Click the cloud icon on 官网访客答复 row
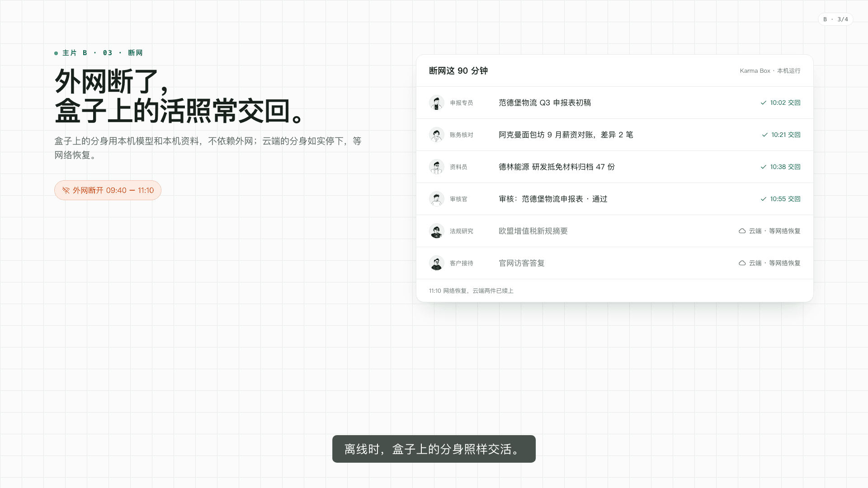The width and height of the screenshot is (868, 488). 742,263
